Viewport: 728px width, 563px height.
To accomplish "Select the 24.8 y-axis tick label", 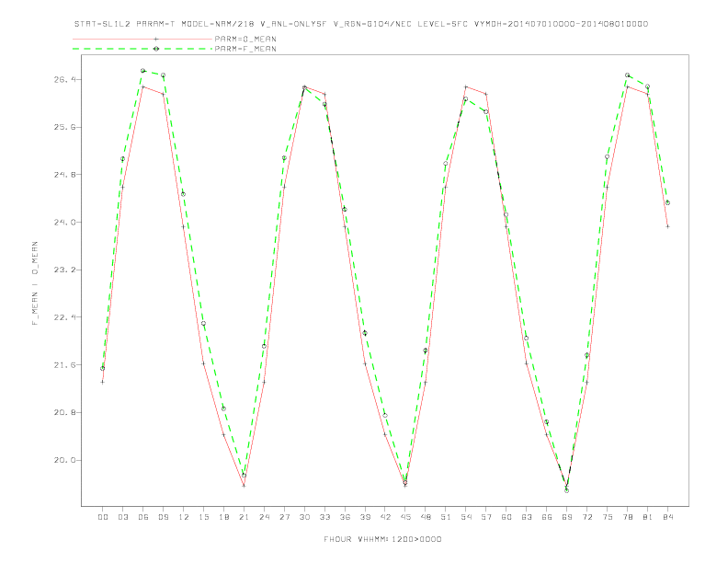I will (x=64, y=175).
